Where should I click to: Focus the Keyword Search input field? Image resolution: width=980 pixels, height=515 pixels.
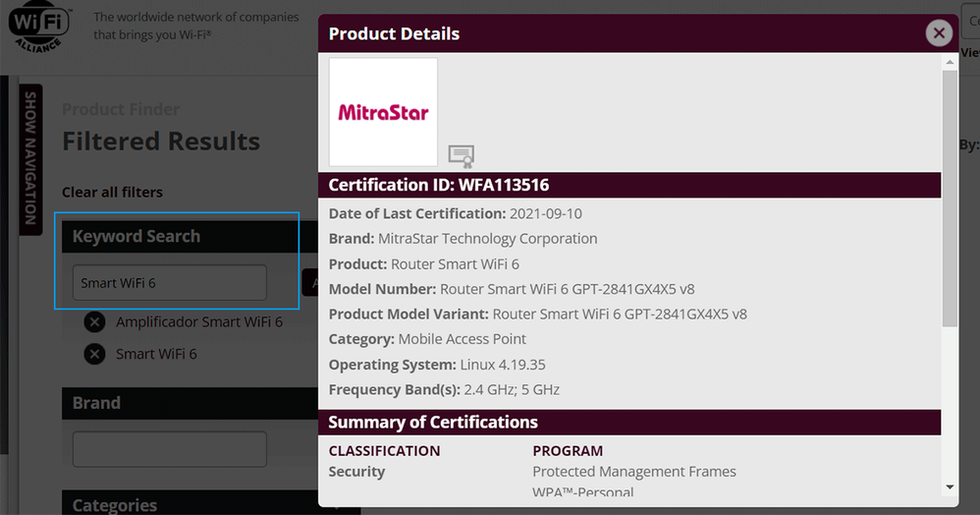[x=169, y=283]
